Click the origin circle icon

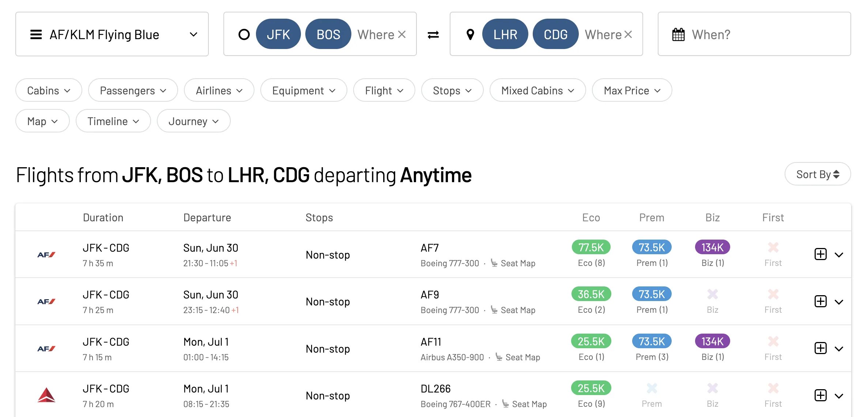(x=244, y=34)
